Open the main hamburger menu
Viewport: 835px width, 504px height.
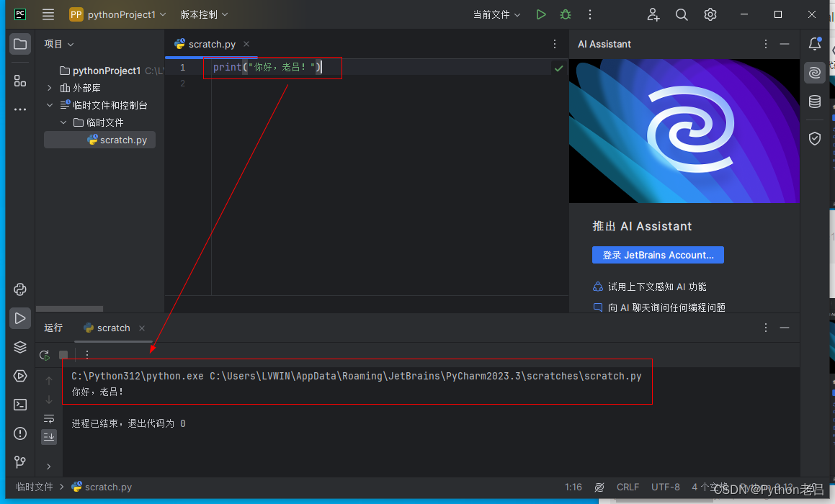coord(48,14)
